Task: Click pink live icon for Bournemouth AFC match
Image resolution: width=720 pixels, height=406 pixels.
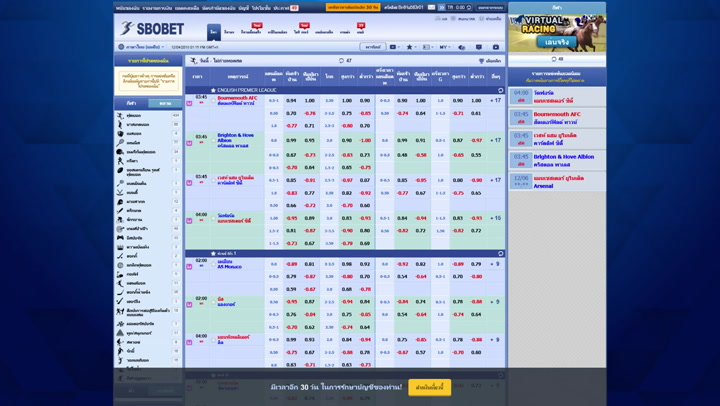Action: pyautogui.click(x=189, y=103)
